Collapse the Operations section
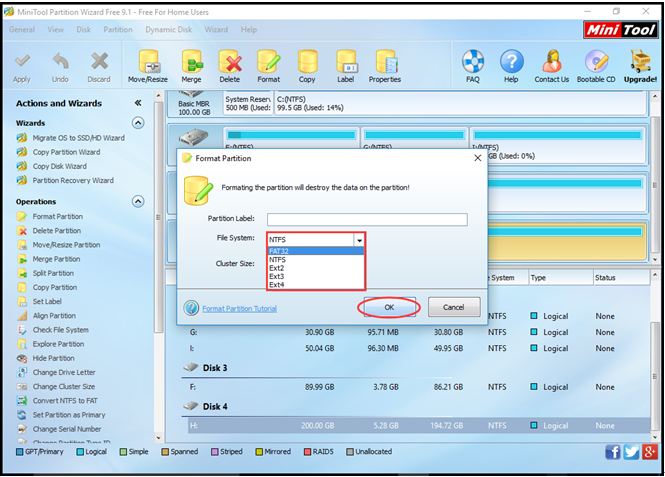This screenshot has width=665, height=477. (x=138, y=201)
